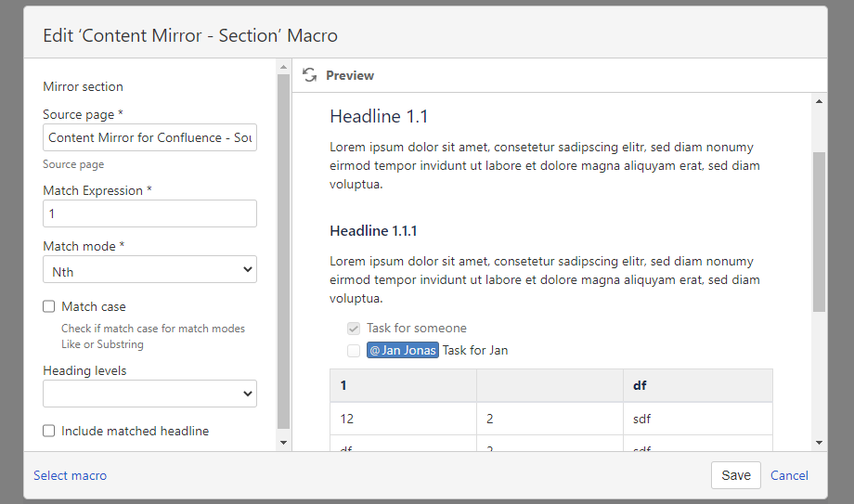Check Include matched headline option
854x504 pixels.
49,431
